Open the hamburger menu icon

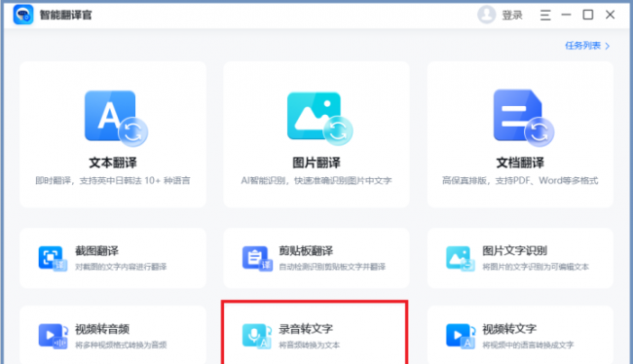pos(545,16)
